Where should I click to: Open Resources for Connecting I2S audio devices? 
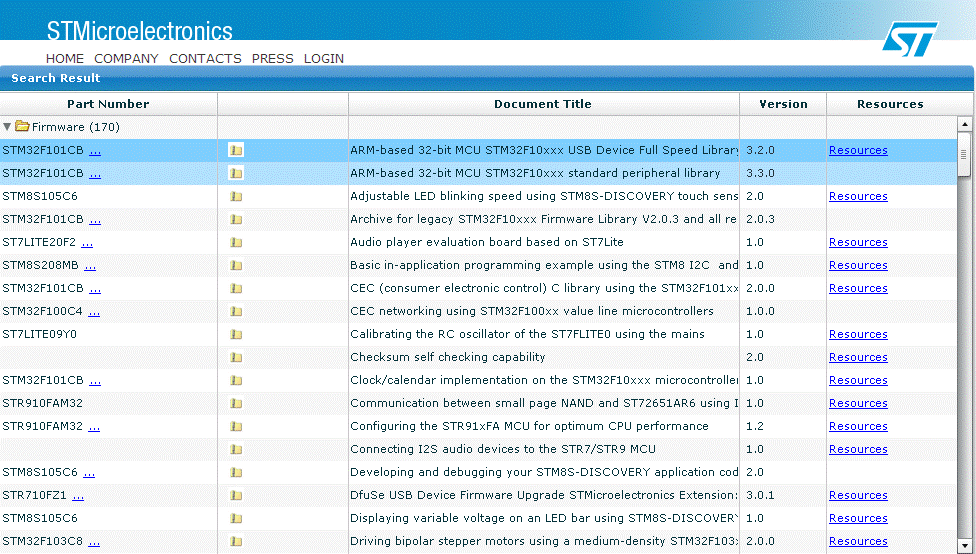858,449
